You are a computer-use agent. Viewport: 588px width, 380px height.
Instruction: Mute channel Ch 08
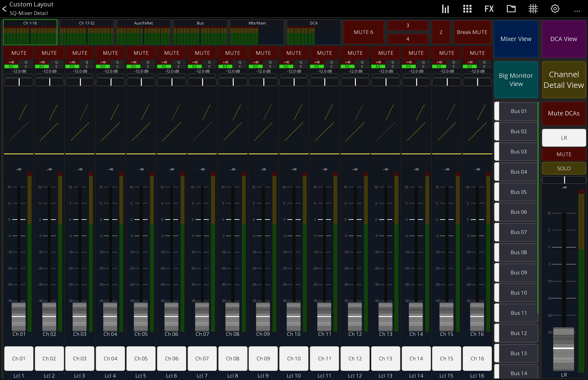pyautogui.click(x=233, y=53)
